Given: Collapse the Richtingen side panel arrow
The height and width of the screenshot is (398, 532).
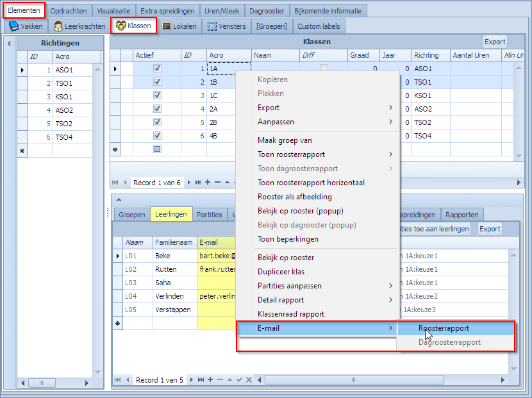Looking at the screenshot, I should pos(10,44).
